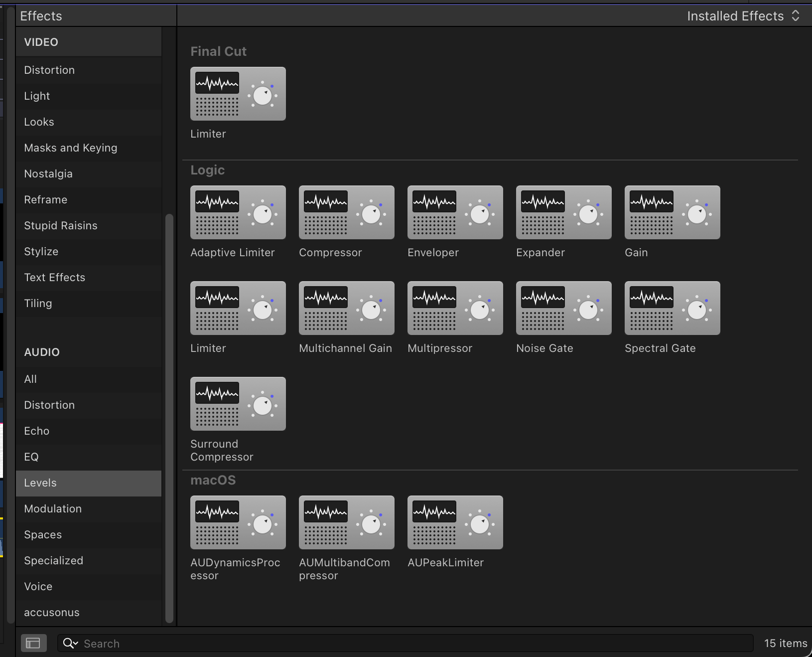Select the Final Cut Limiter effect icon
812x657 pixels.
click(x=238, y=94)
